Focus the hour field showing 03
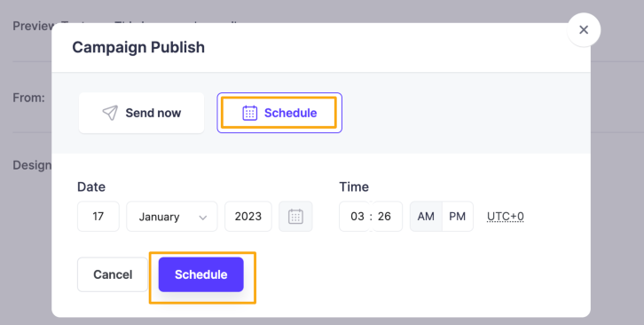This screenshot has width=644, height=325. 355,217
